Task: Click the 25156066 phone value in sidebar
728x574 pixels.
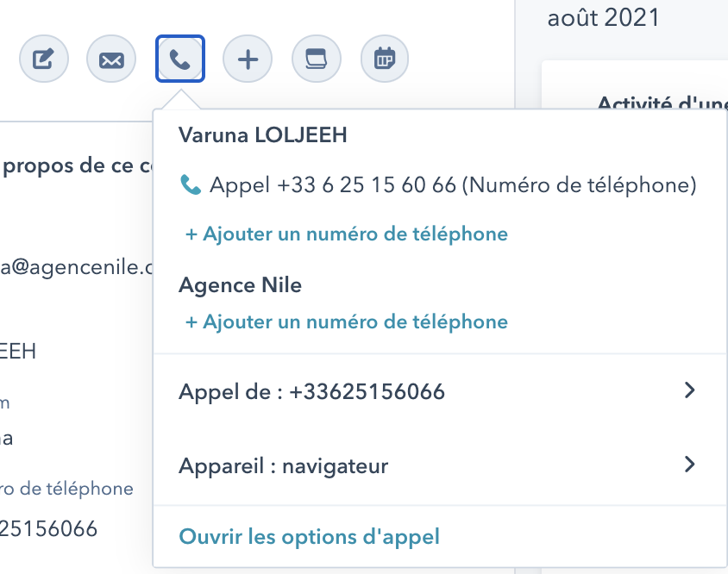Action: point(48,528)
